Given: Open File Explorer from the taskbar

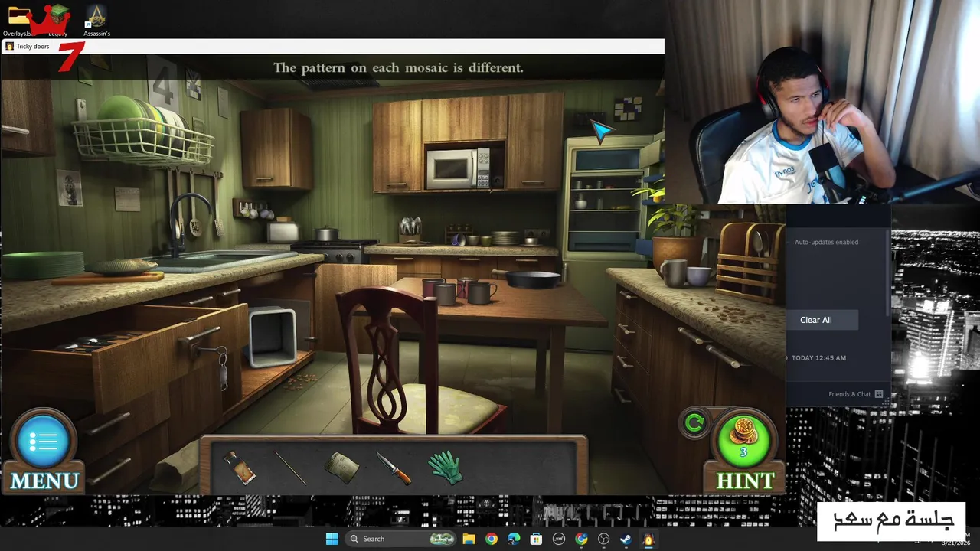Looking at the screenshot, I should tap(469, 539).
